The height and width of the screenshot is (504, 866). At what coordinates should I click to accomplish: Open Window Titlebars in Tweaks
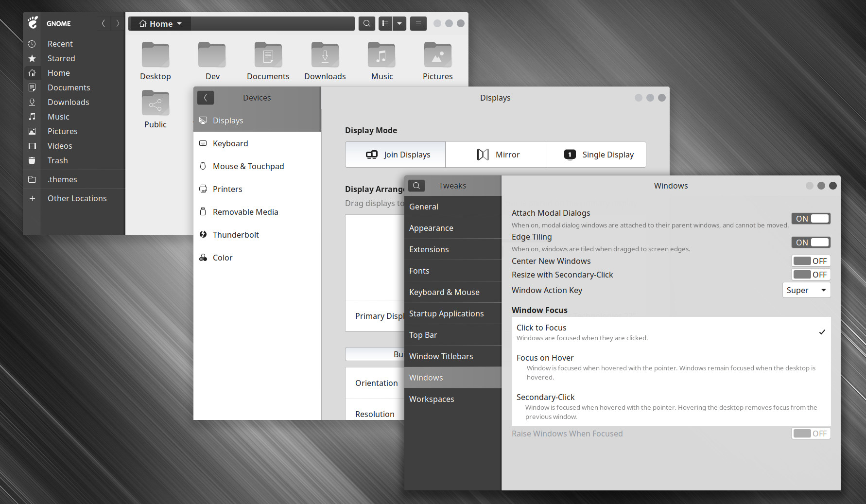(x=452, y=356)
